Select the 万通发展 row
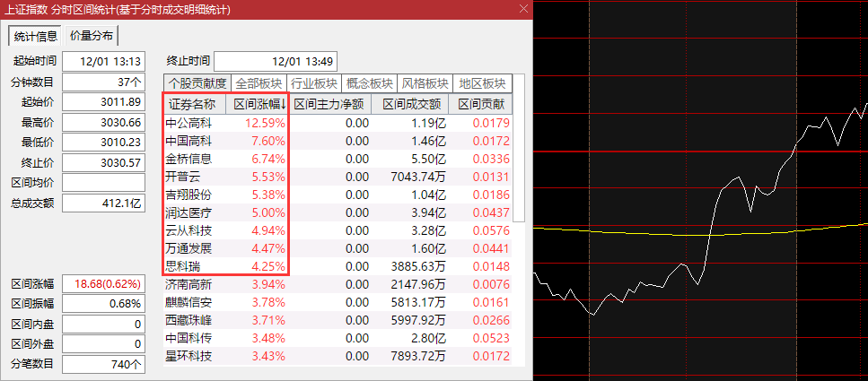The height and width of the screenshot is (381, 868). [338, 248]
